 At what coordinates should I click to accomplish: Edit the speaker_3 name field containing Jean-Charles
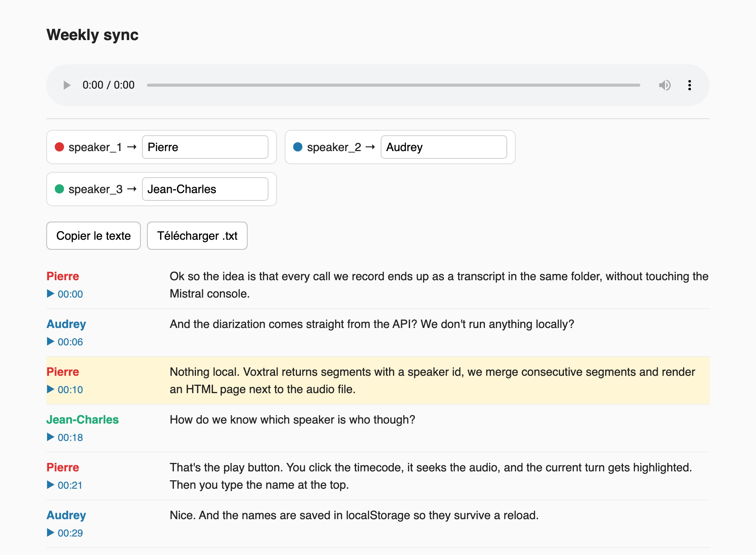coord(205,189)
